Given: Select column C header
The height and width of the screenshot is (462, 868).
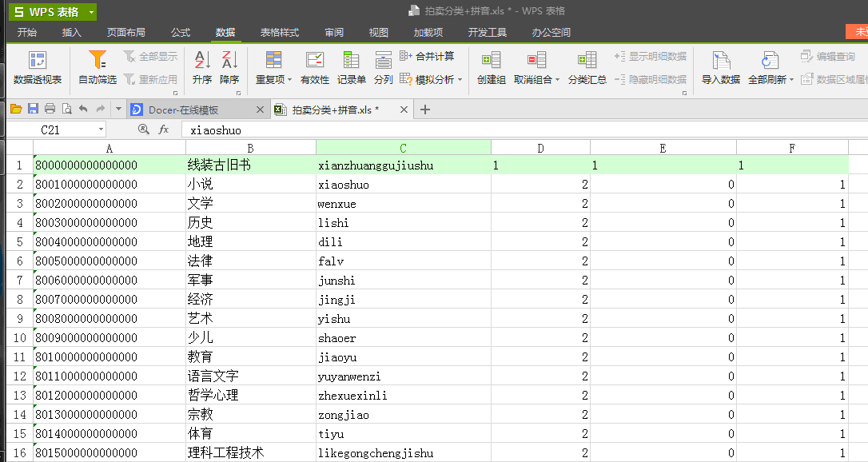Looking at the screenshot, I should [x=403, y=148].
